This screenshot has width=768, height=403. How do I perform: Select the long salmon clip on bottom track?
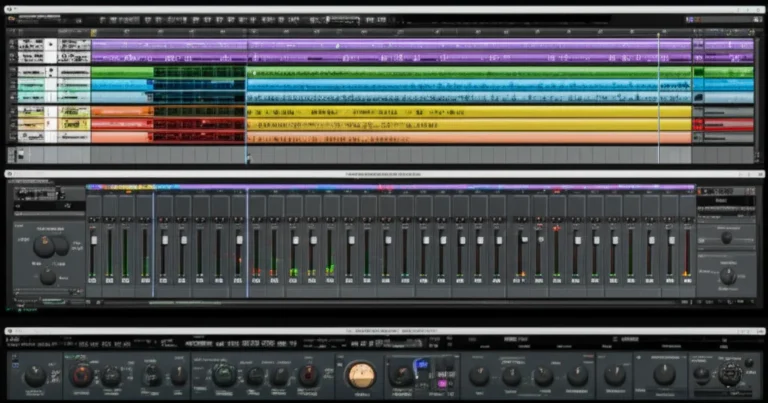469,138
